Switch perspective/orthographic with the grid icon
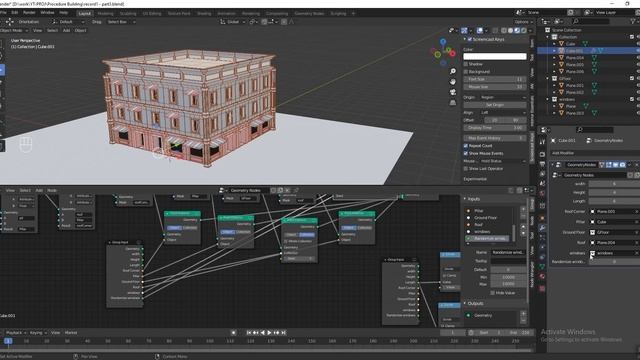640x360 pixels. tap(453, 102)
